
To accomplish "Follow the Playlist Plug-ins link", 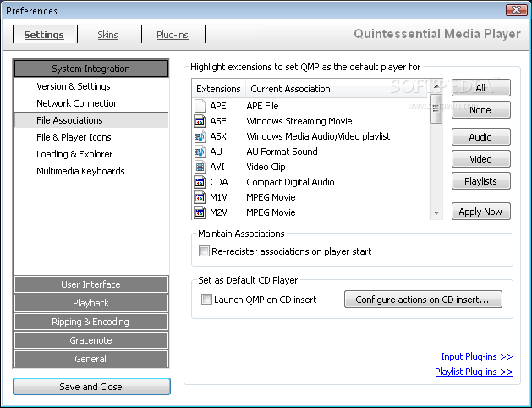I will (x=474, y=372).
